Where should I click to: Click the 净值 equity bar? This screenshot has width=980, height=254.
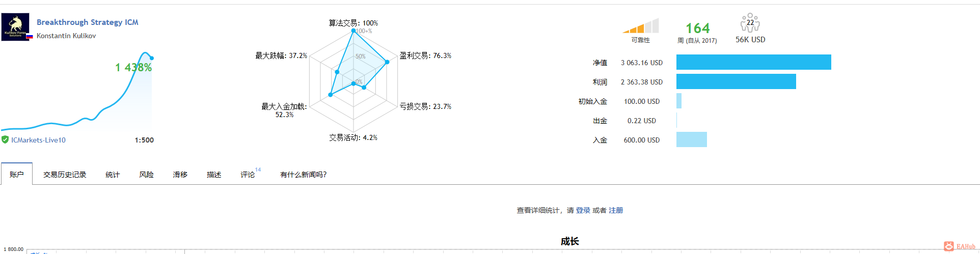click(x=754, y=62)
